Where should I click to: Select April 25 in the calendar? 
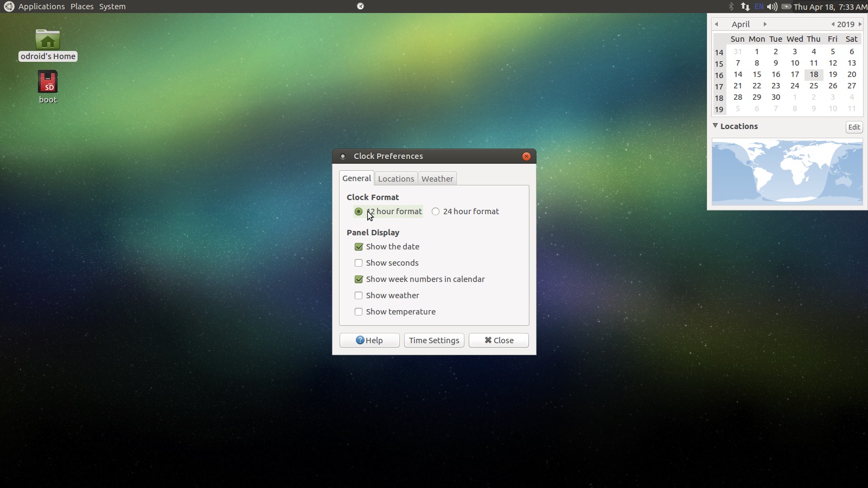(814, 86)
